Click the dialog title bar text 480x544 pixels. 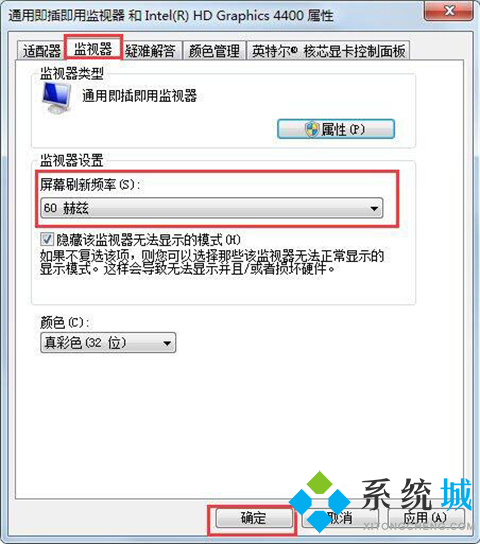[171, 16]
